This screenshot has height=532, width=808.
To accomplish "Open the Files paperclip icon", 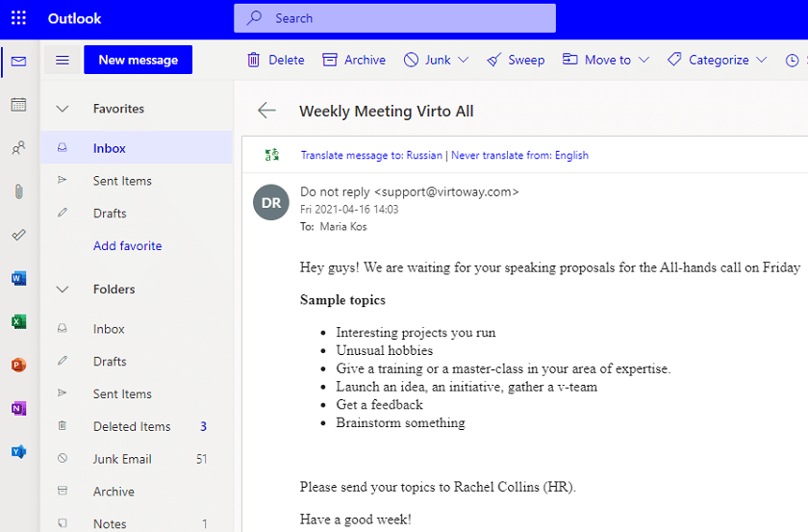I will pyautogui.click(x=18, y=191).
